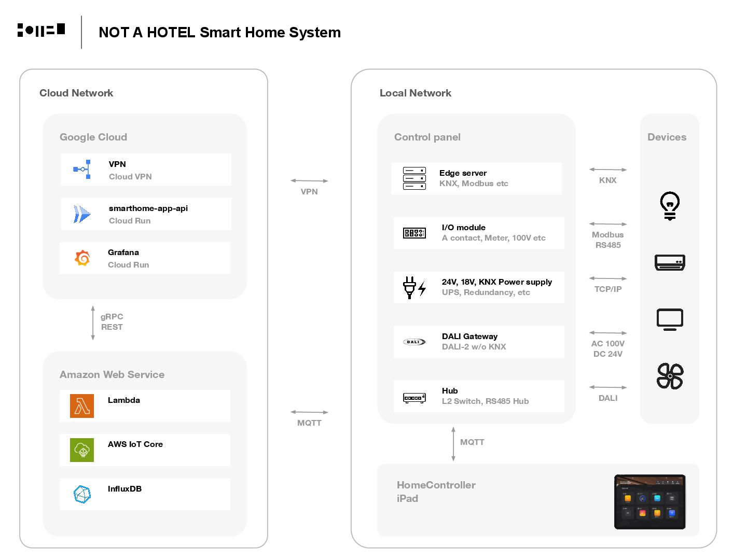Select the DALI Gateway logo

tap(414, 342)
